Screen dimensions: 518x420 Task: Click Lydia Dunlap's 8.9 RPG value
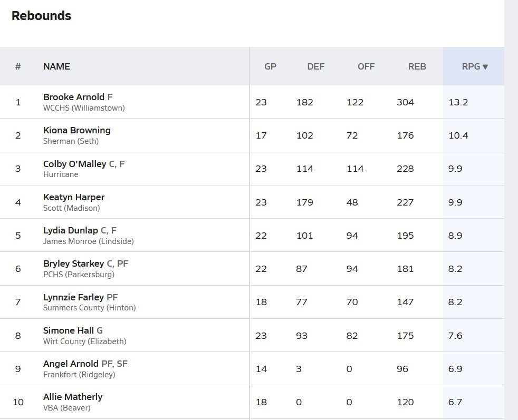[x=455, y=236]
